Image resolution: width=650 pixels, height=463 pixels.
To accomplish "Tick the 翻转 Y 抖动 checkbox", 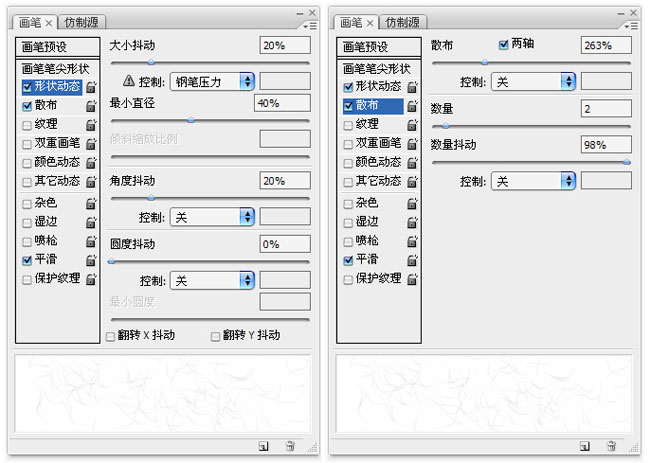I will pyautogui.click(x=215, y=337).
